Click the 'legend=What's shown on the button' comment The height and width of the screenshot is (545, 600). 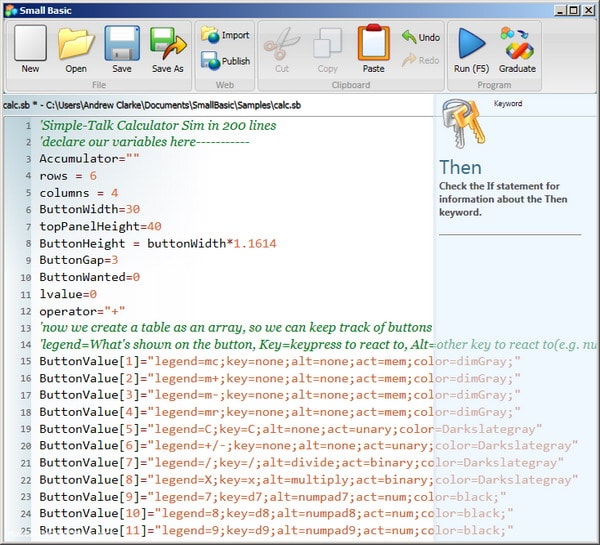(318, 344)
